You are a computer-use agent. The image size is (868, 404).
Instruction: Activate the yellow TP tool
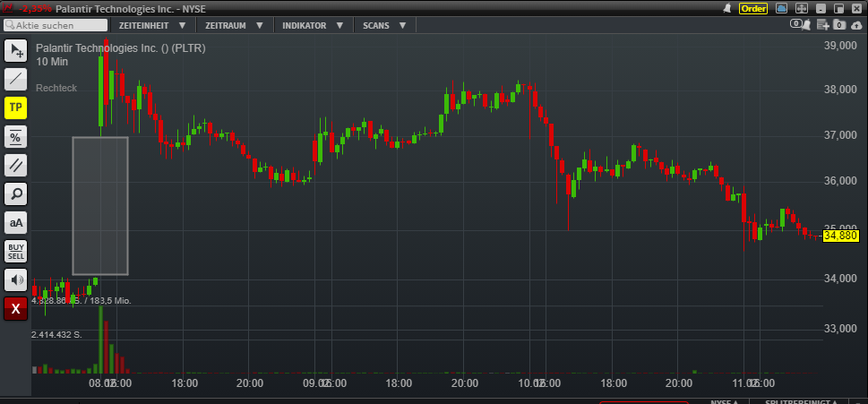point(15,107)
